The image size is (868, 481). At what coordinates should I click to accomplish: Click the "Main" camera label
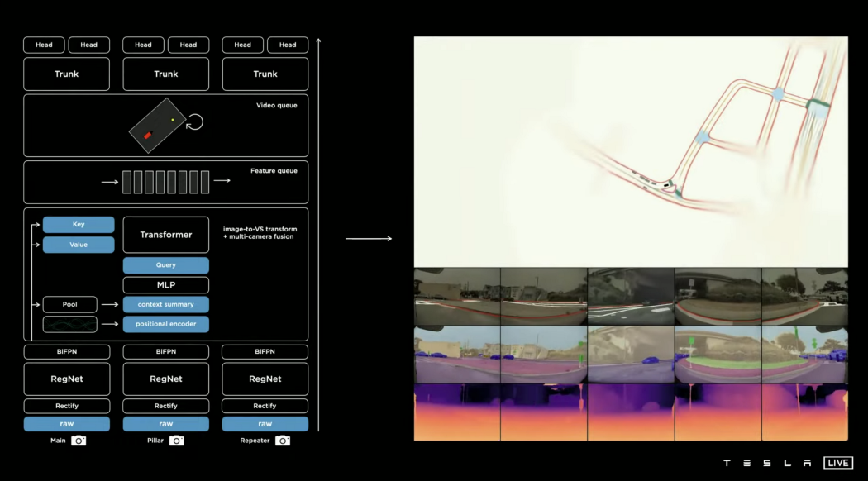tap(58, 441)
